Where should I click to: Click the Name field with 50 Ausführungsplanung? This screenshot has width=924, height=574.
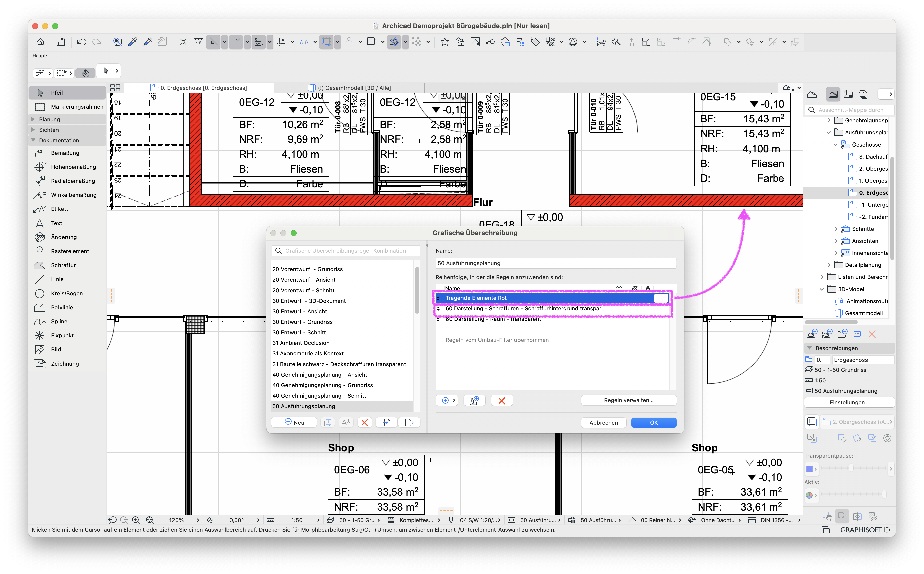tap(556, 263)
